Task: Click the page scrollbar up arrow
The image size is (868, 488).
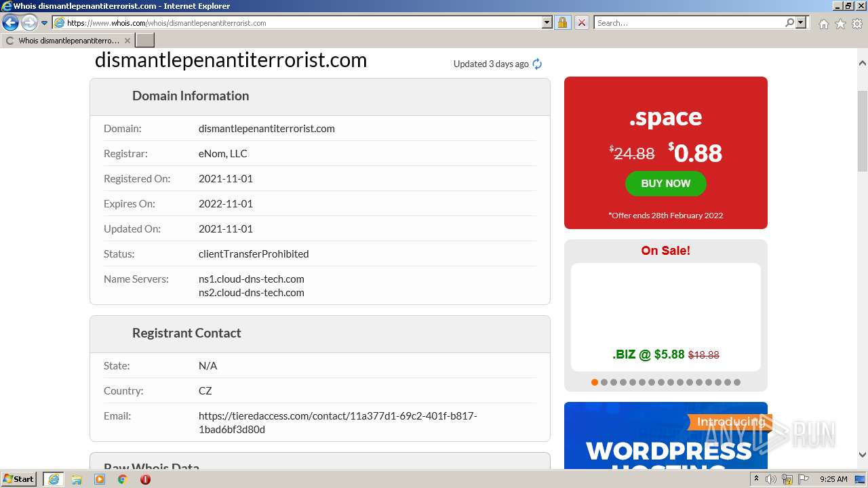Action: tap(863, 63)
